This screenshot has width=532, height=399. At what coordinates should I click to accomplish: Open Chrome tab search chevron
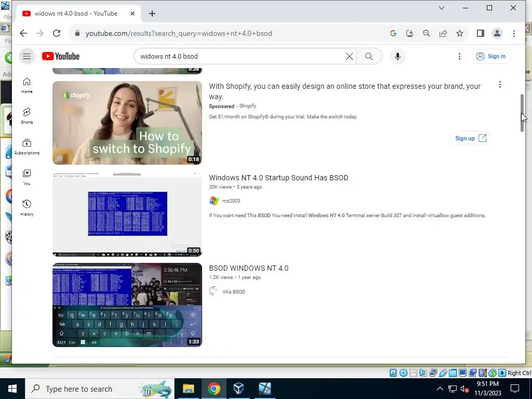click(442, 8)
